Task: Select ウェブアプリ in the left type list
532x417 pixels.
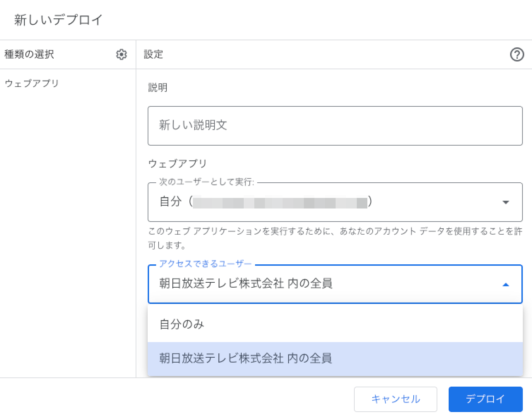Action: [32, 83]
